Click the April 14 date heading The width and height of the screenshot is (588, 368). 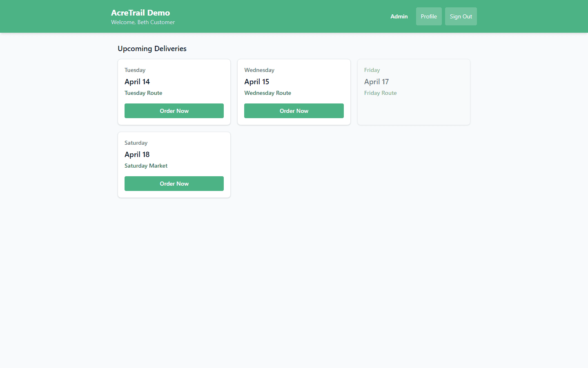(x=137, y=81)
